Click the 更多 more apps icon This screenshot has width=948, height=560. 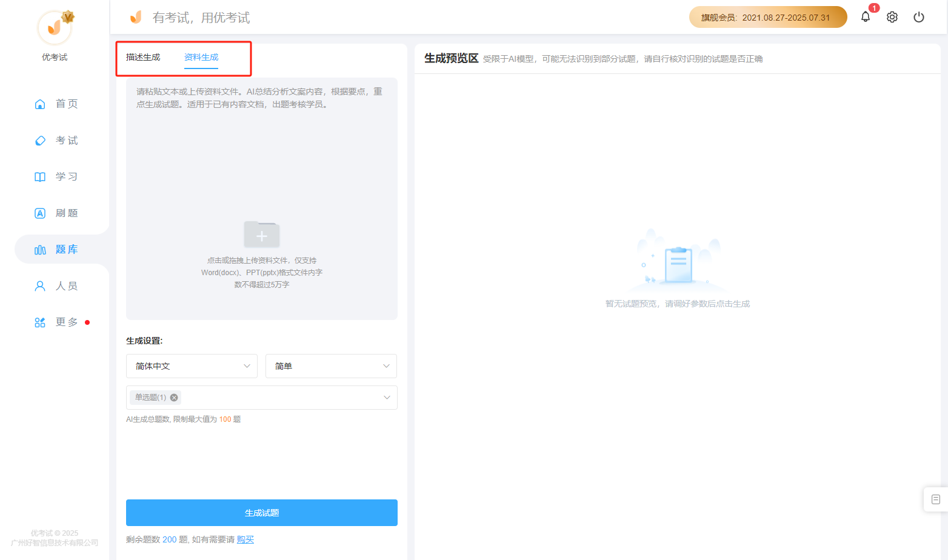(x=40, y=322)
